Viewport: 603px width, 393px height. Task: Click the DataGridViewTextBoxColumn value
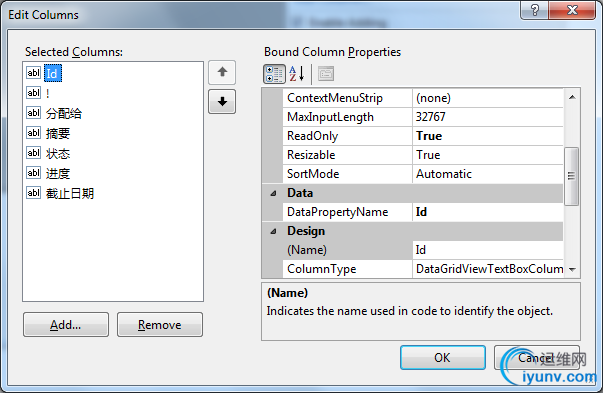pyautogui.click(x=490, y=269)
